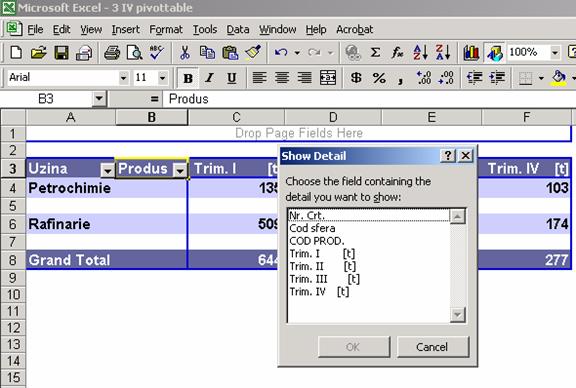Select 'Nr. Crt.' in the field list
576x388 pixels.
tap(368, 215)
